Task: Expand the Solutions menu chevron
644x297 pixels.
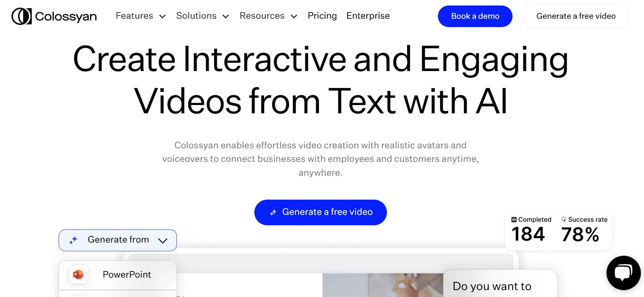Action: pos(226,16)
